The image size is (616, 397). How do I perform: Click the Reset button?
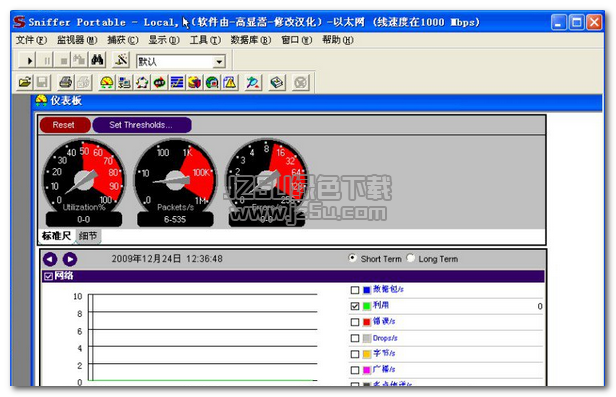(65, 125)
